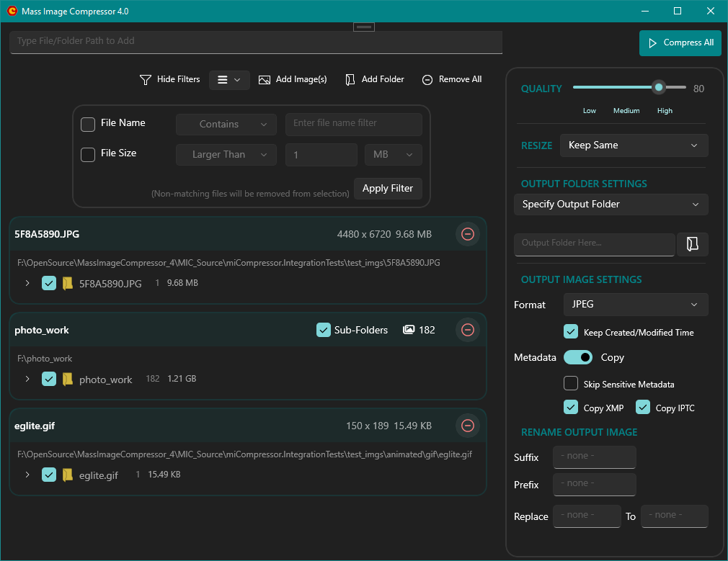Image resolution: width=728 pixels, height=561 pixels.
Task: Remove eglite.gif with red minus button
Action: tap(468, 426)
